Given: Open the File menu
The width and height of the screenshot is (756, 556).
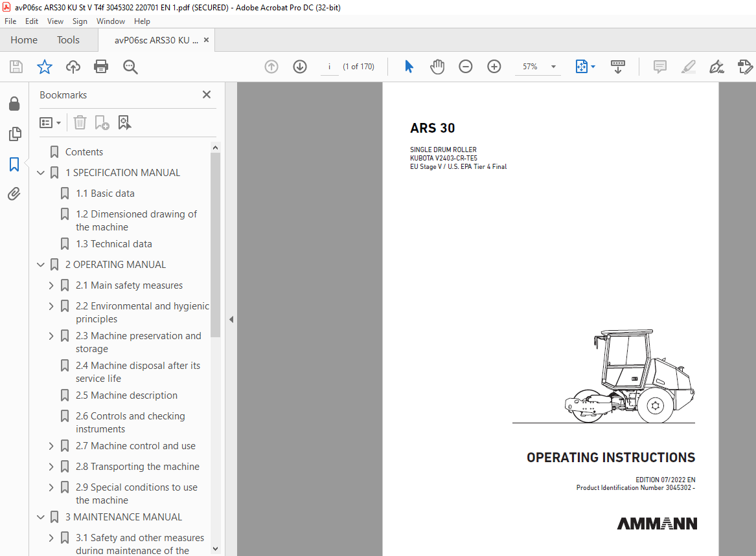Looking at the screenshot, I should tap(10, 21).
